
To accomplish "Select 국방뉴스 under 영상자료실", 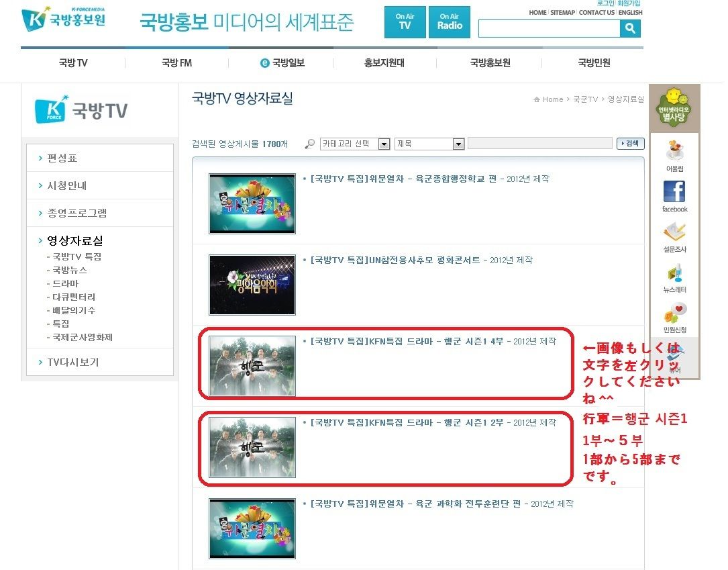I will click(70, 270).
